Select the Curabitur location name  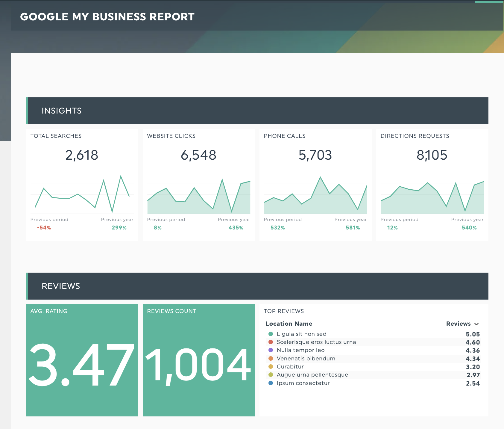[x=290, y=366]
